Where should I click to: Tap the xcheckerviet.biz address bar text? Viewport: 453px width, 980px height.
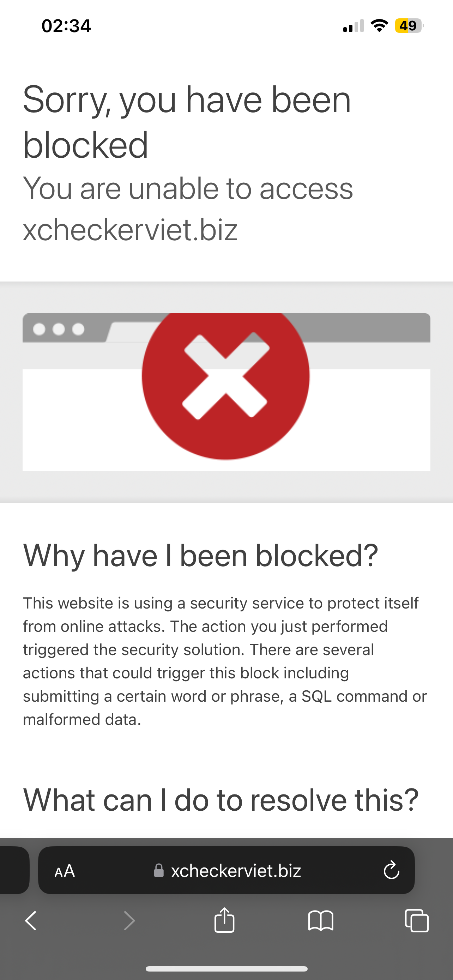coord(236,870)
